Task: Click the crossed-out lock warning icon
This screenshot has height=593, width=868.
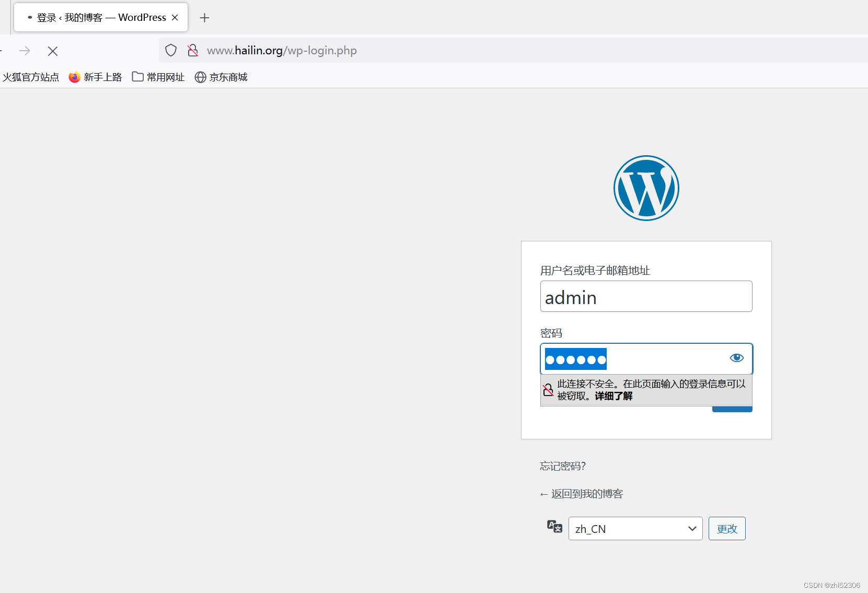Action: (548, 390)
